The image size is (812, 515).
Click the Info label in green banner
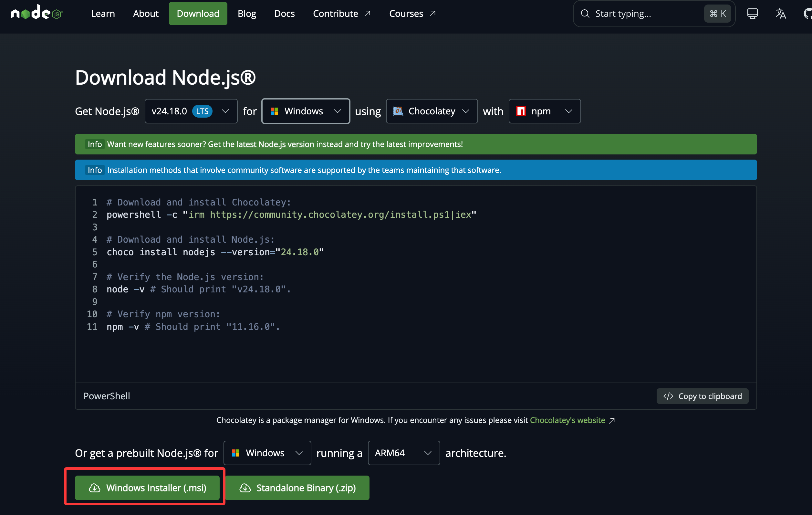[x=94, y=144]
